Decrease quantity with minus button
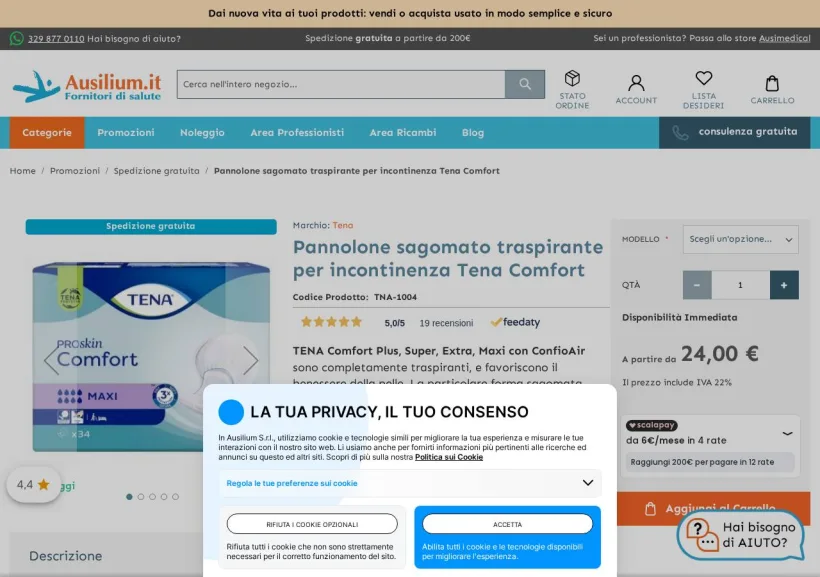The width and height of the screenshot is (820, 577). [x=697, y=285]
